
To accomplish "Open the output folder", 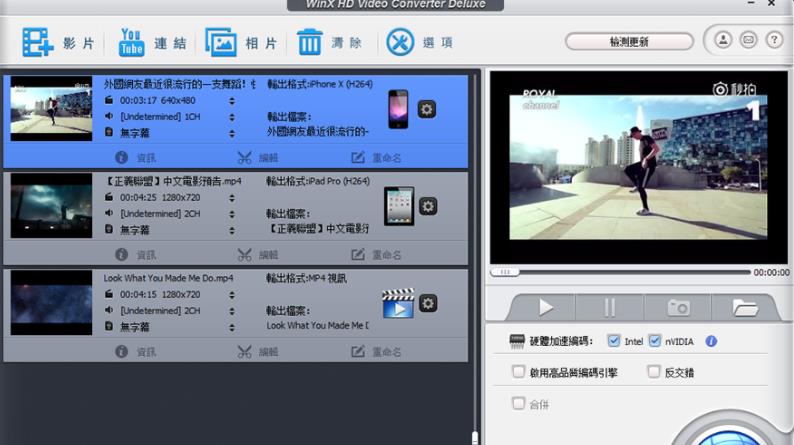I will point(744,307).
